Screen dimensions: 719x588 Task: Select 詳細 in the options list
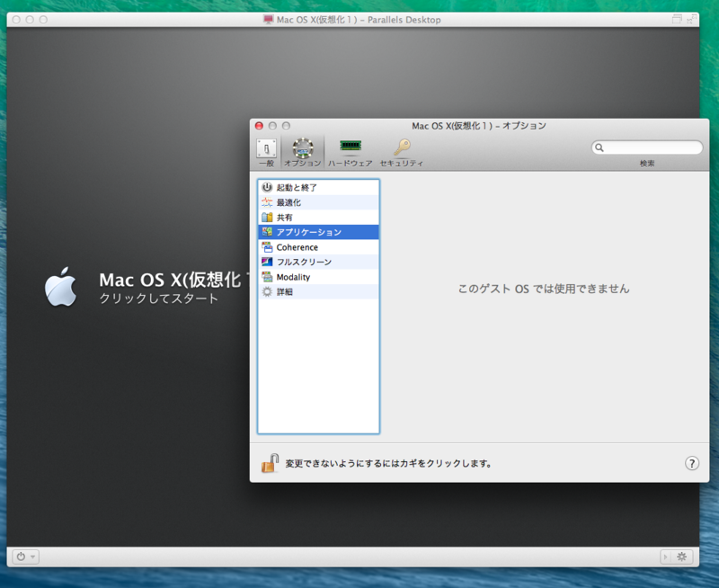coord(318,291)
